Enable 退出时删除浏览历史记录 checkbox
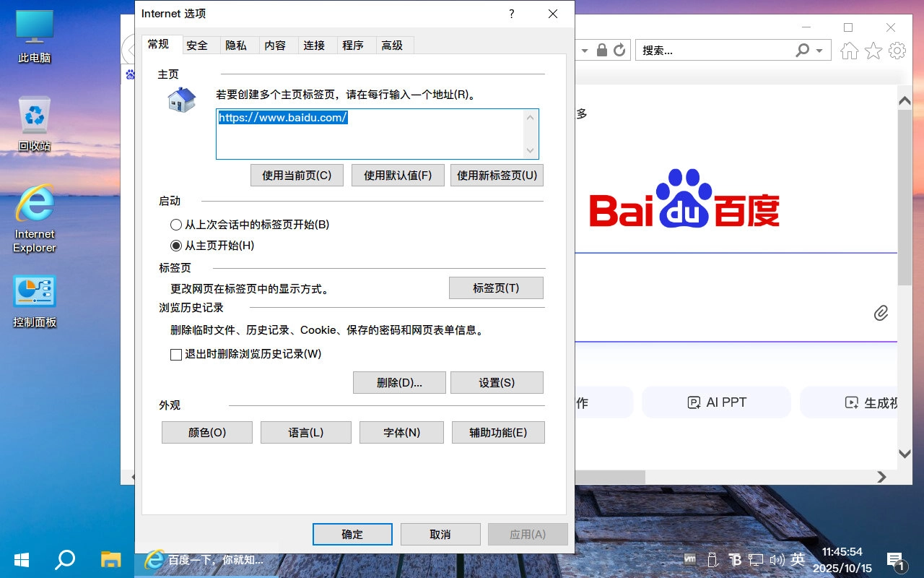This screenshot has height=578, width=924. pyautogui.click(x=175, y=354)
